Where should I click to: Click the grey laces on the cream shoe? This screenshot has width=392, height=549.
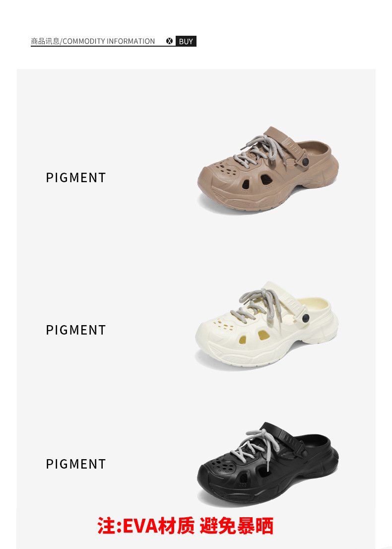coord(260,305)
